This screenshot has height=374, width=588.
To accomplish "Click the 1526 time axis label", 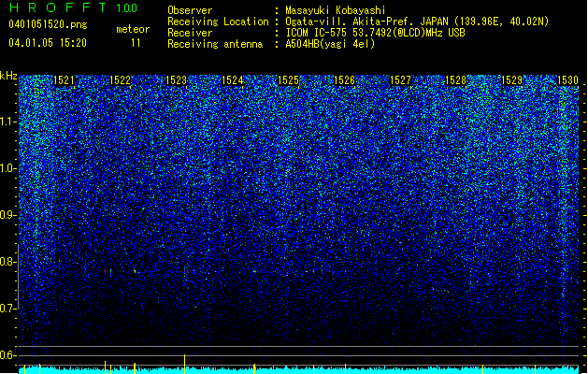I will tap(344, 80).
